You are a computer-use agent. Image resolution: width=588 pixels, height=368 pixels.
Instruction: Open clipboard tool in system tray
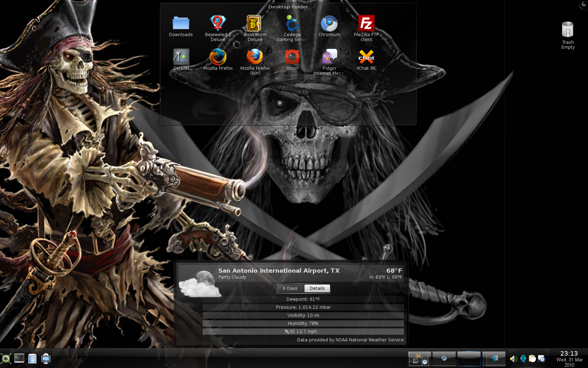pos(532,359)
